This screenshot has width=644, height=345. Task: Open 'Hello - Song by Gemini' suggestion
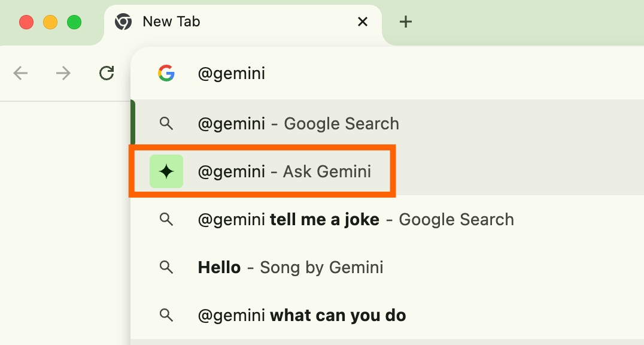[290, 267]
